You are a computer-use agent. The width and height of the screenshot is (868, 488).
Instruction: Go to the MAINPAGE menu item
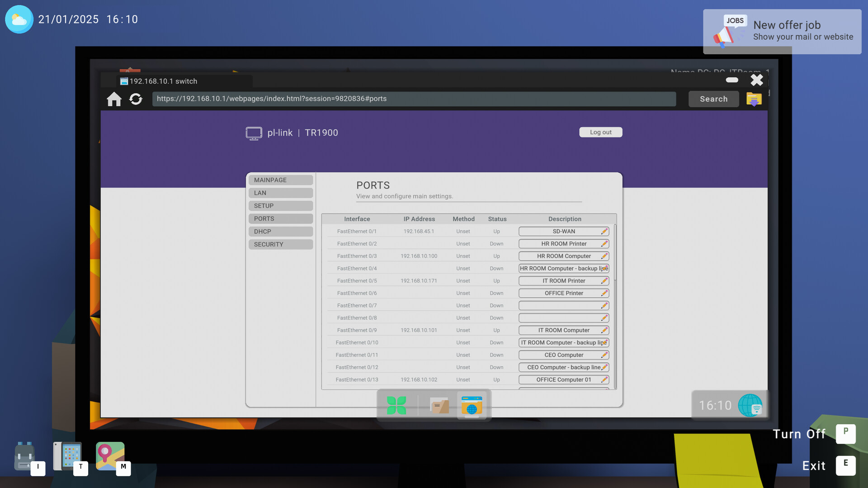pyautogui.click(x=280, y=180)
